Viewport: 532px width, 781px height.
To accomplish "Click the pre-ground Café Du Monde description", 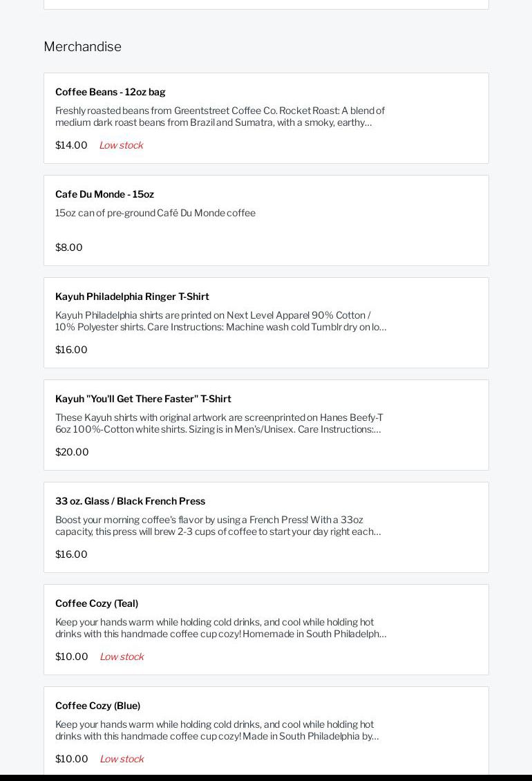I will (155, 213).
